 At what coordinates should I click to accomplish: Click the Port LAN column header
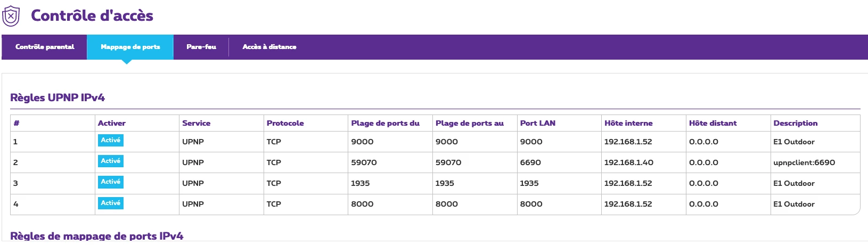pyautogui.click(x=538, y=123)
